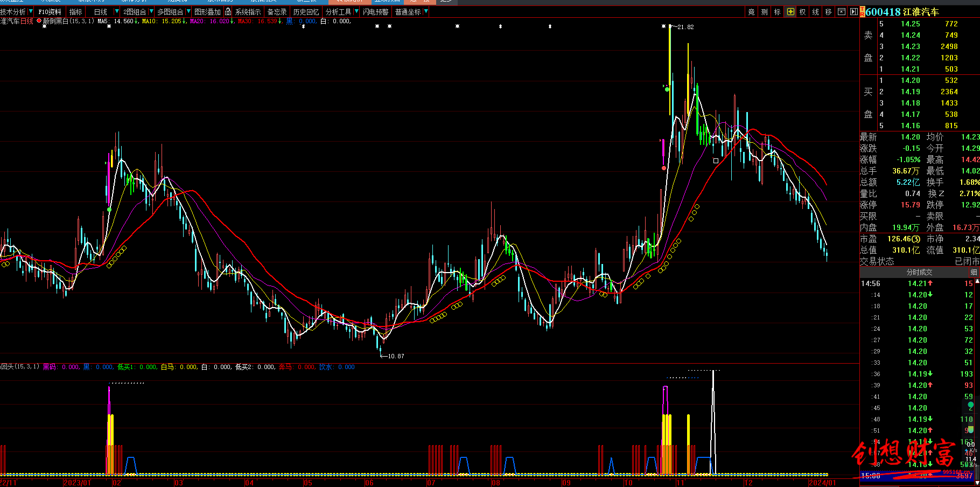Click the 10.87 low price label
This screenshot has height=487, width=980.
[396, 356]
